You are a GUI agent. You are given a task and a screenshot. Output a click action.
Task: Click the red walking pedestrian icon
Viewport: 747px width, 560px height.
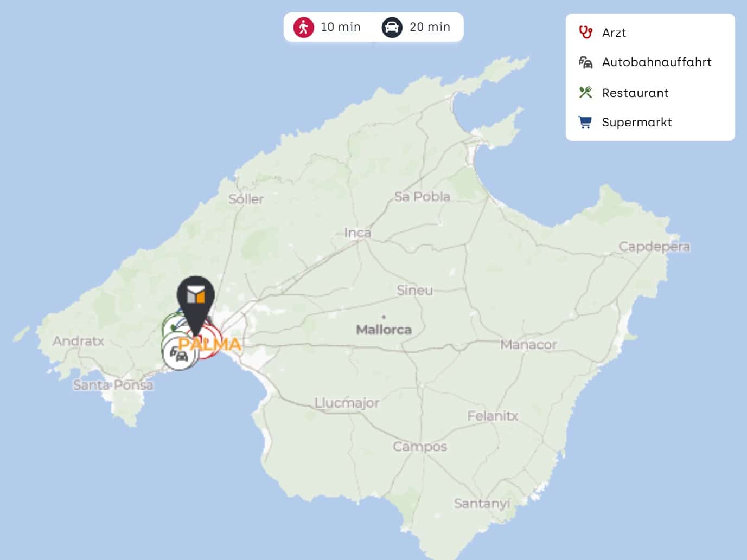click(x=304, y=27)
